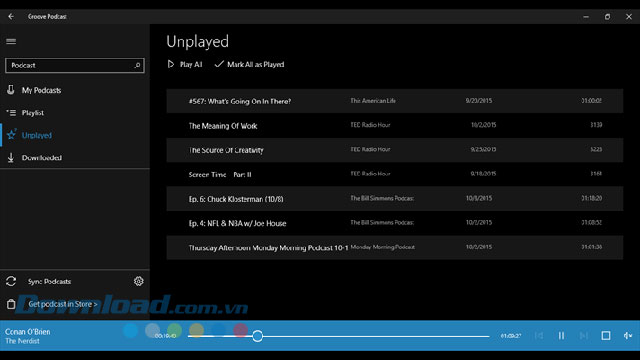Select Thursday Afternoon Monday Morning Podcast episode

click(395, 247)
